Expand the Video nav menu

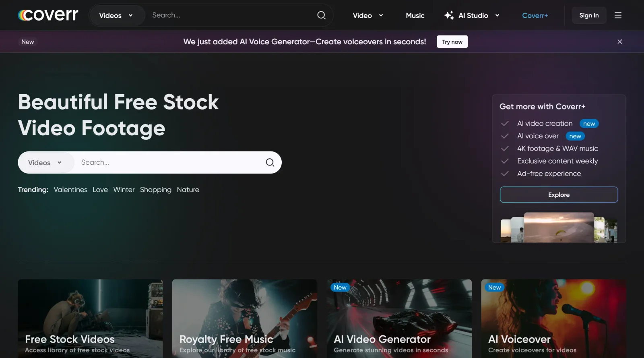click(x=368, y=15)
